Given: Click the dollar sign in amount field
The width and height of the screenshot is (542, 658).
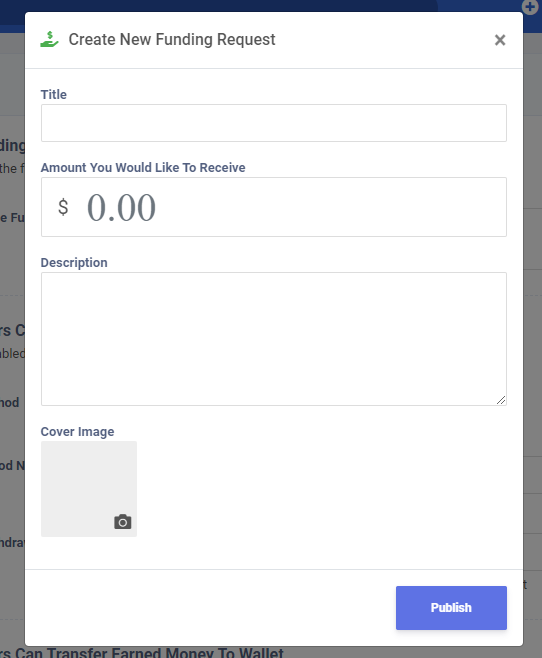Looking at the screenshot, I should 63,207.
